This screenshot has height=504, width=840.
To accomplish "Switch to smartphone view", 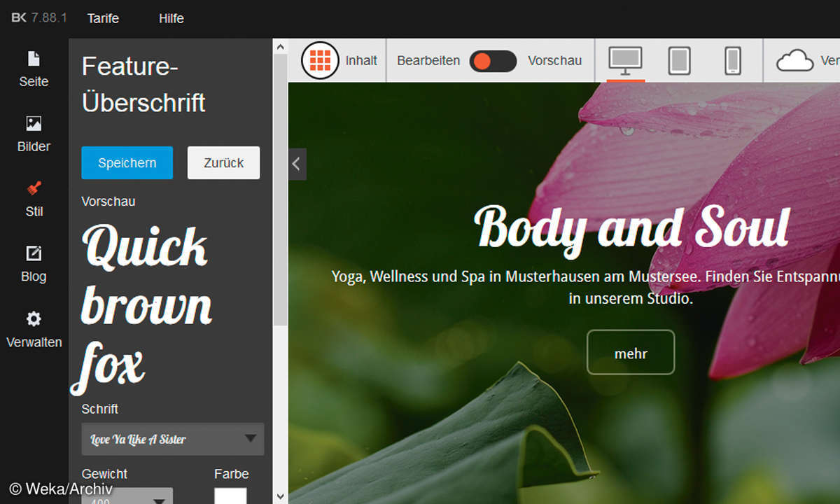I will point(733,61).
